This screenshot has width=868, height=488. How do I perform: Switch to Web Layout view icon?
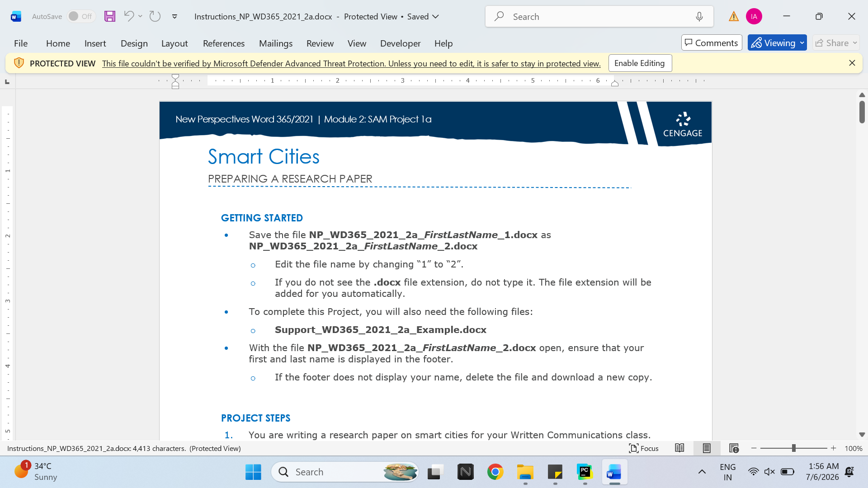734,448
